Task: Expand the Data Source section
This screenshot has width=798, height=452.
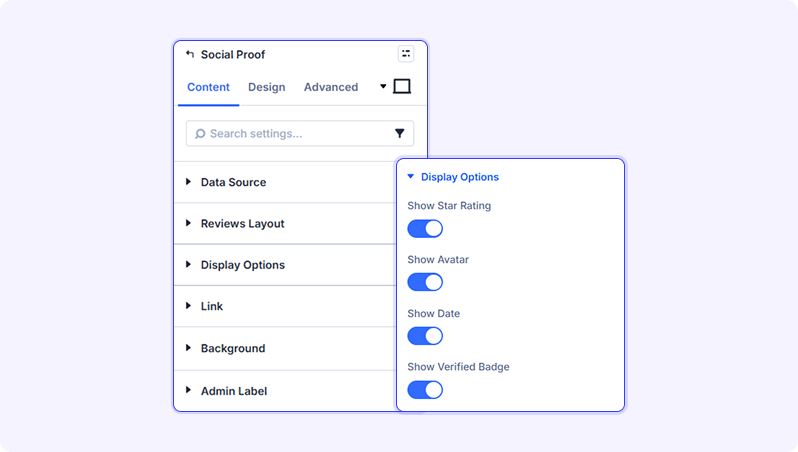Action: [285, 182]
